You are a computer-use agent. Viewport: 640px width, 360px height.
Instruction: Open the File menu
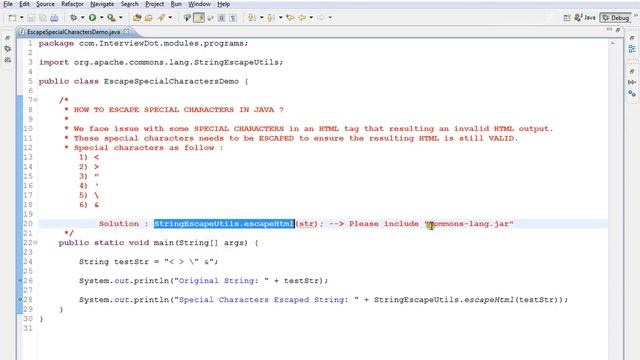[x=8, y=4]
